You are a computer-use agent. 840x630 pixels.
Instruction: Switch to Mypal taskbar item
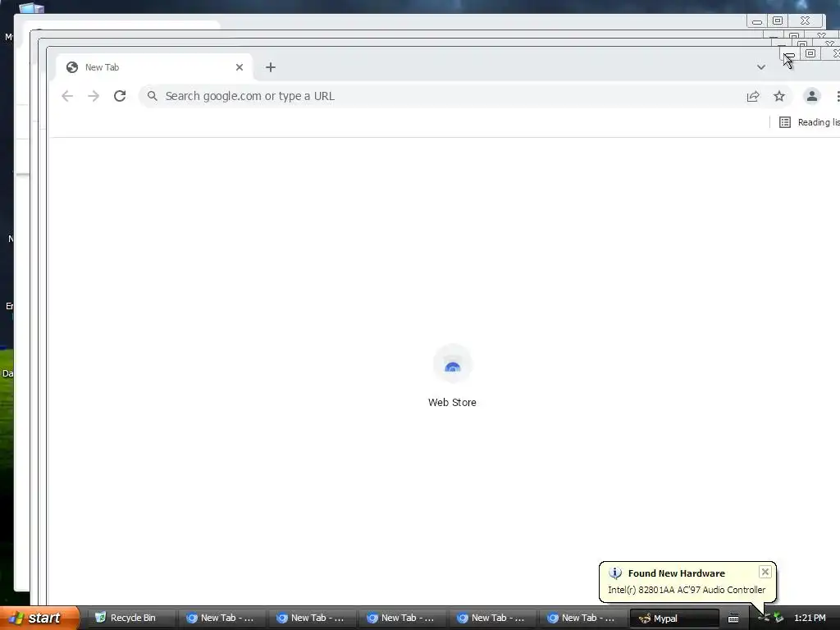pyautogui.click(x=674, y=619)
